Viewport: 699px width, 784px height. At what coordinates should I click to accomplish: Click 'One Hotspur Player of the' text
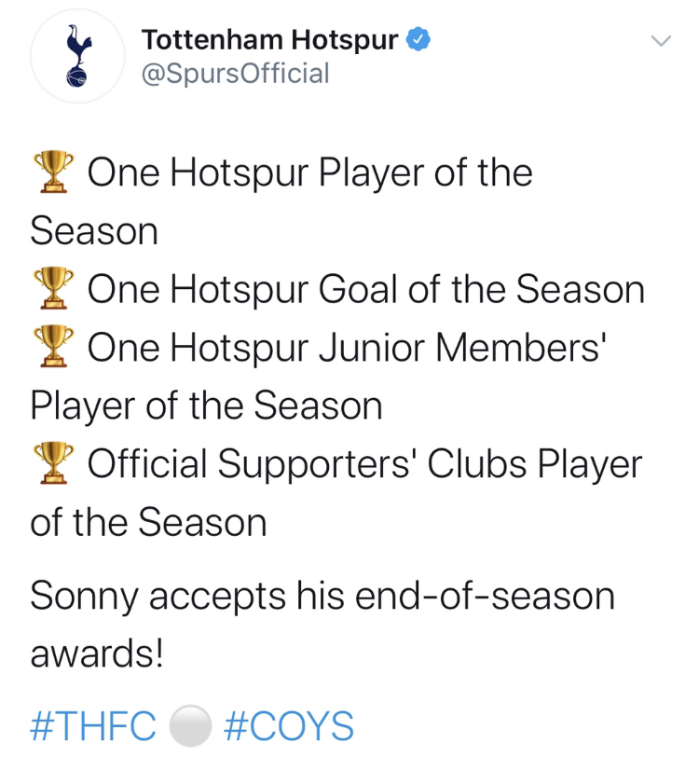tap(309, 173)
